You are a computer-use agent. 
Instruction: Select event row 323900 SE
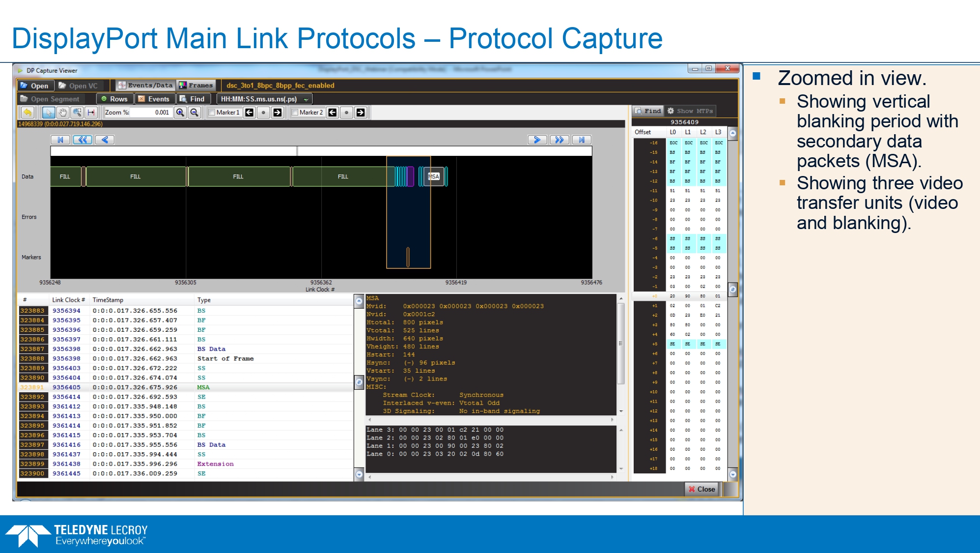point(186,474)
